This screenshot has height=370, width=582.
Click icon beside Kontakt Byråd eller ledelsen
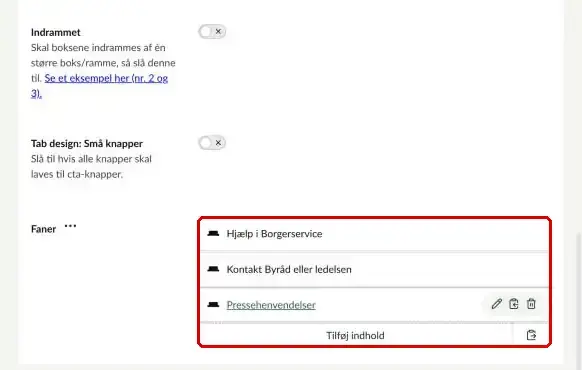(x=213, y=269)
